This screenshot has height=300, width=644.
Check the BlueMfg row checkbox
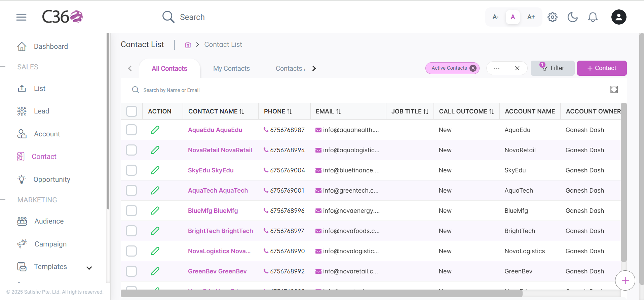click(131, 211)
